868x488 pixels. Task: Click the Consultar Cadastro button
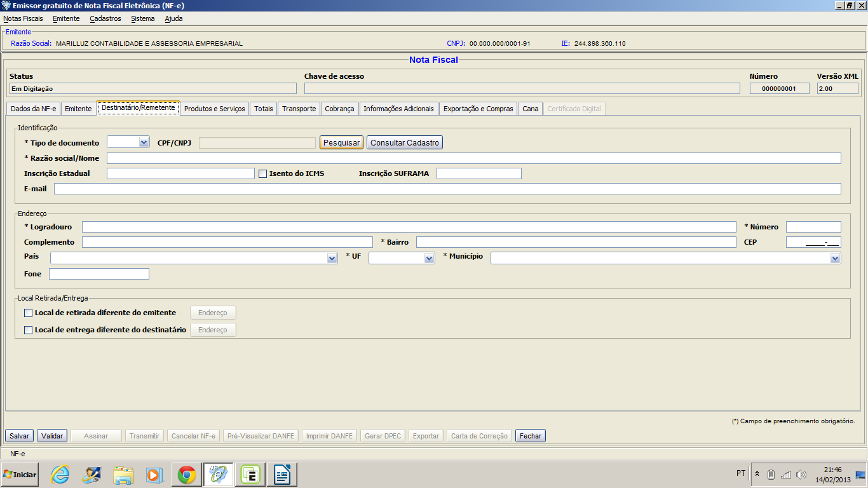pyautogui.click(x=405, y=143)
